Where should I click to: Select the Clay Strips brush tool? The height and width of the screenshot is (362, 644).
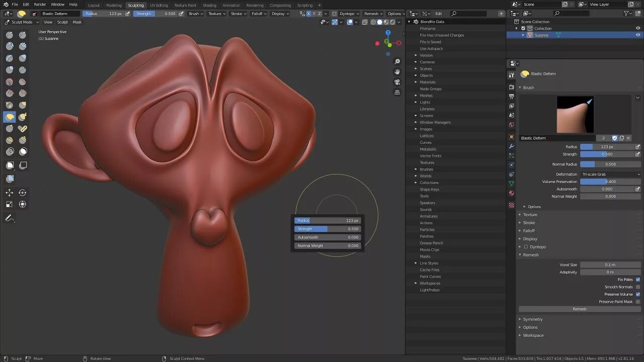[x=23, y=46]
